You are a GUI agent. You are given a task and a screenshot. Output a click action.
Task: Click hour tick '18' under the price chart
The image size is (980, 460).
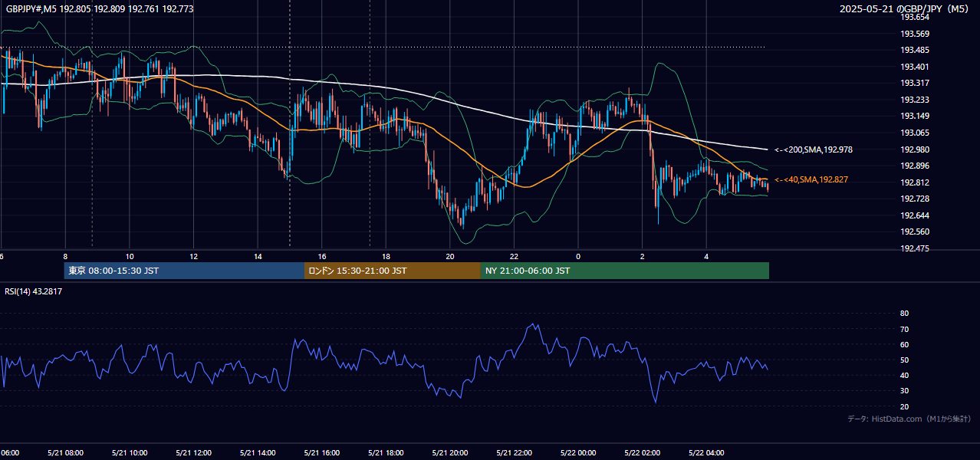[386, 256]
